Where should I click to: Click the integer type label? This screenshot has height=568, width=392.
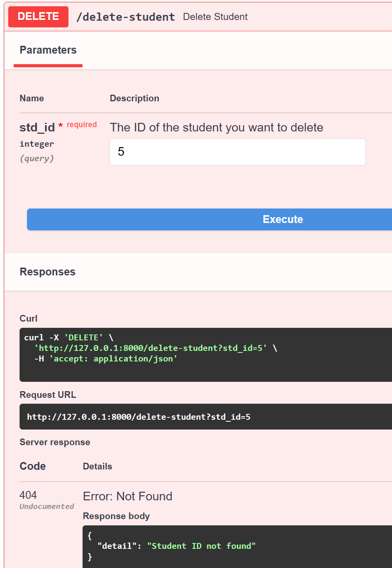click(x=37, y=144)
